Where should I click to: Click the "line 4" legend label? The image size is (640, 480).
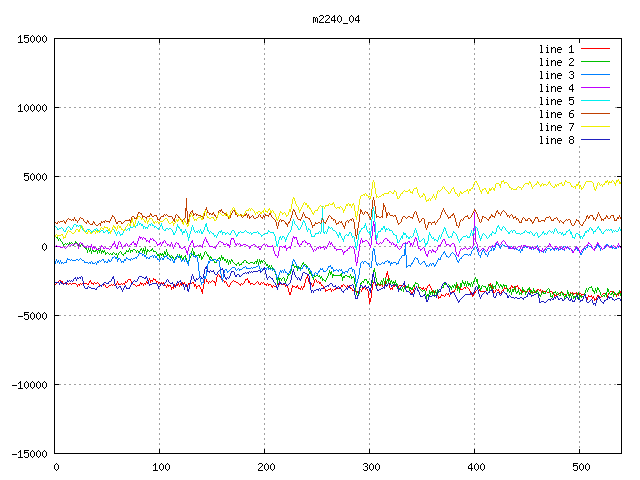[x=557, y=88]
